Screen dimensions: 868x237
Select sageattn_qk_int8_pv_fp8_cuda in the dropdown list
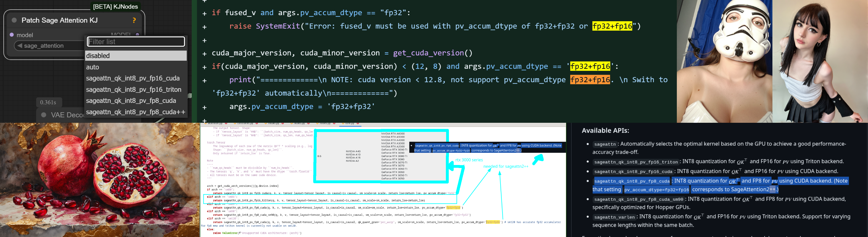click(x=136, y=101)
